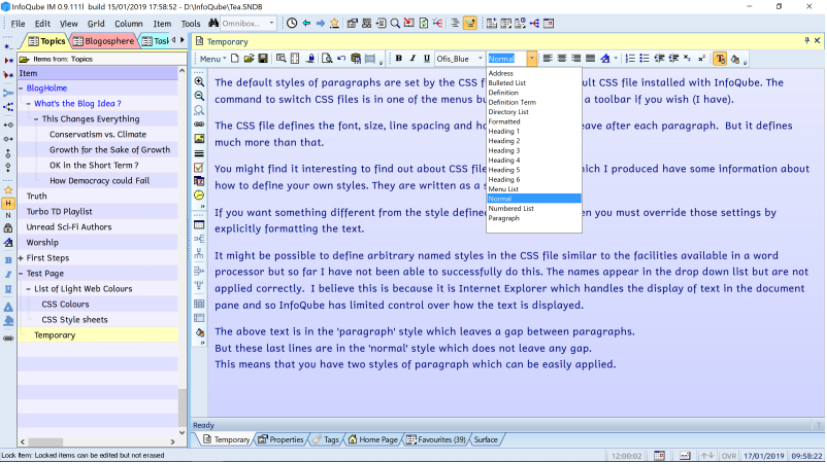The width and height of the screenshot is (827, 465).
Task: Click the grid horizontal scrollbar thumb
Action: (x=45, y=442)
